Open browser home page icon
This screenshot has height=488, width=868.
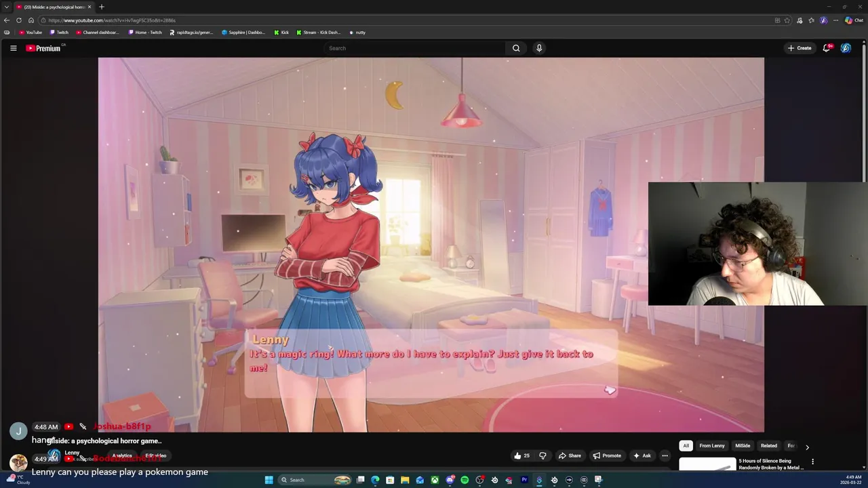tap(31, 20)
